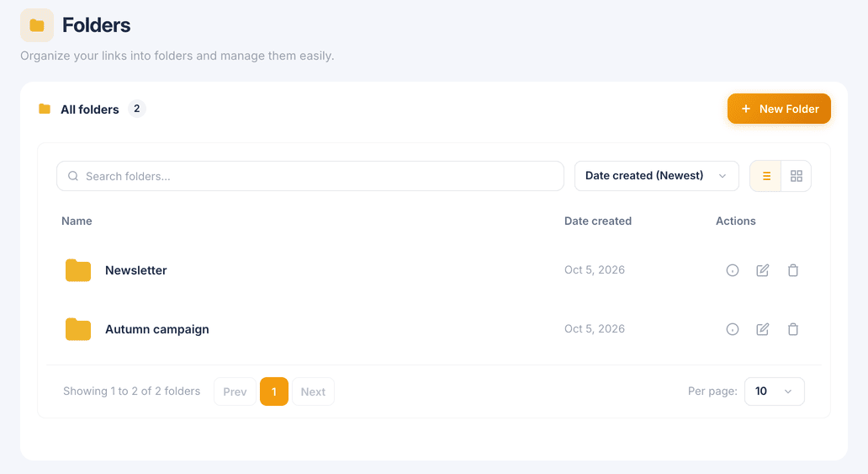Screen dimensions: 868x474
Task: Click the Newsletter folder icon
Action: coord(78,270)
